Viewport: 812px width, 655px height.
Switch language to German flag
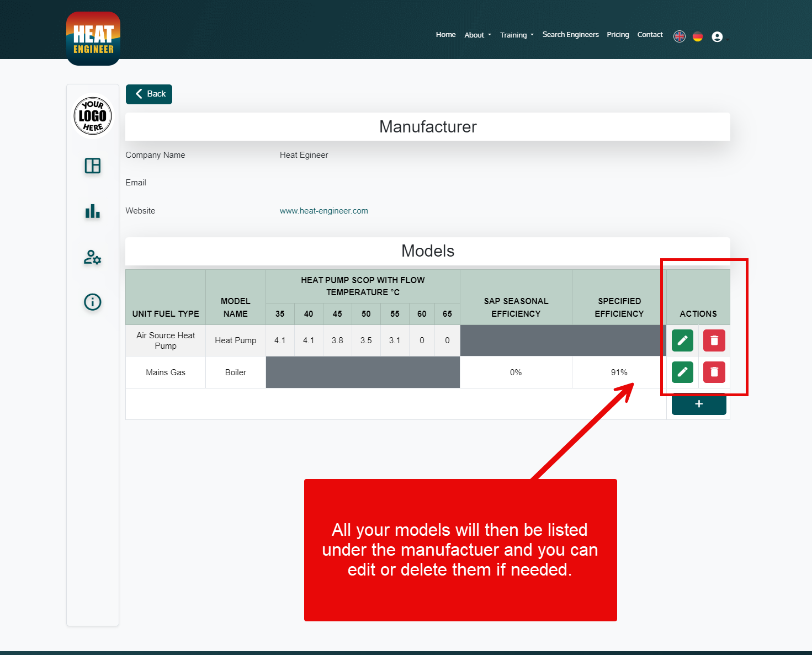pyautogui.click(x=698, y=36)
